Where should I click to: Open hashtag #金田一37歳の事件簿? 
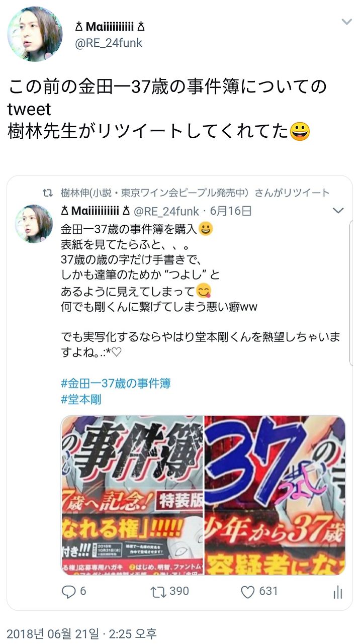click(116, 384)
